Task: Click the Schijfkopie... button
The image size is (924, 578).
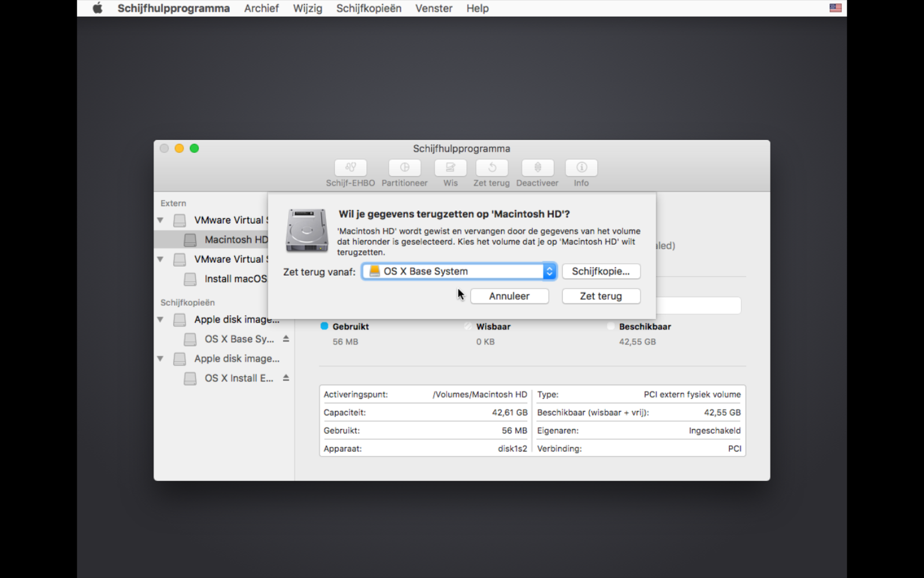Action: (x=601, y=271)
